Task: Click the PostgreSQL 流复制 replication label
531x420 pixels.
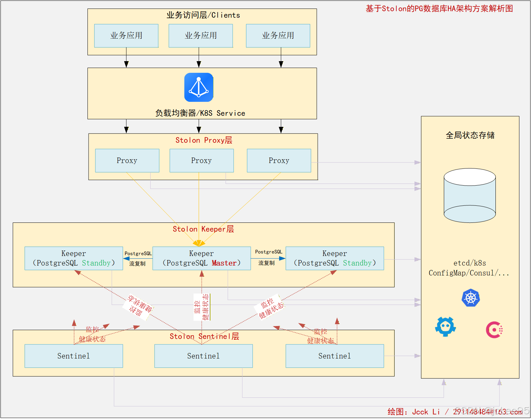Action: click(138, 258)
